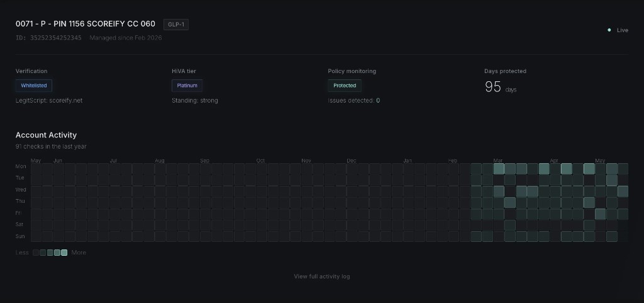Click the 95 days protected value
The image size is (644, 303).
pos(500,87)
